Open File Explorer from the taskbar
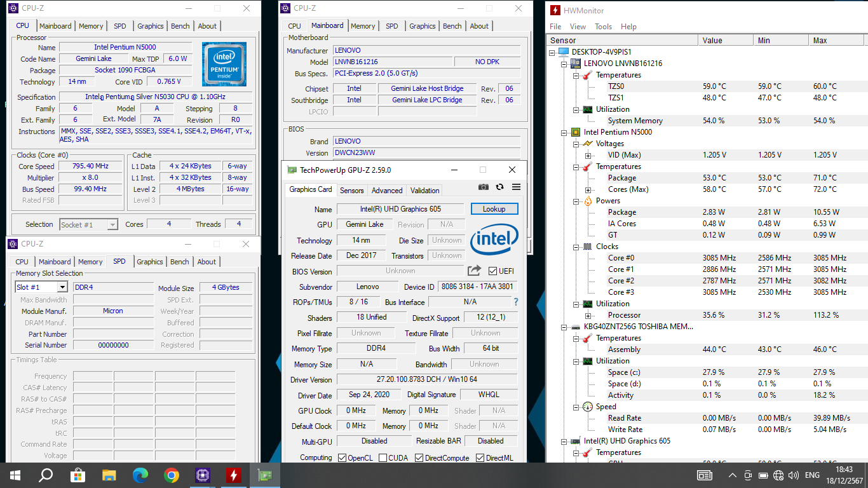 click(x=109, y=475)
